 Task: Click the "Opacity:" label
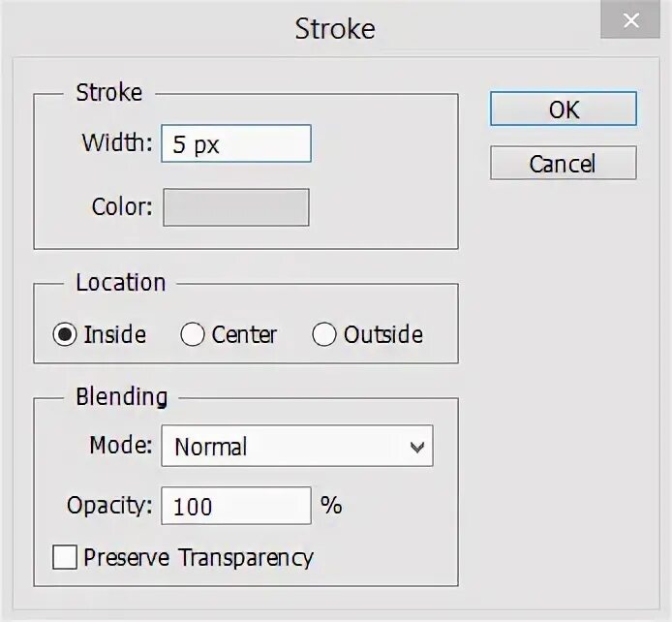pyautogui.click(x=110, y=505)
